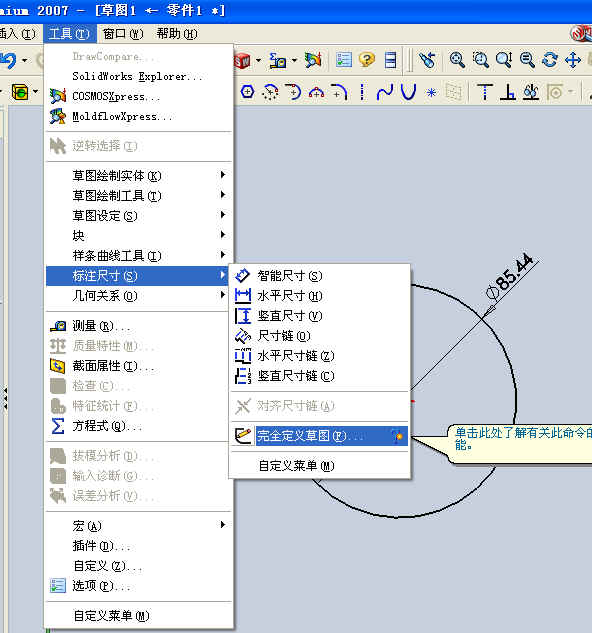The height and width of the screenshot is (633, 592).
Task: Expand 样条曲线工具(I) submenu
Action: [x=139, y=256]
